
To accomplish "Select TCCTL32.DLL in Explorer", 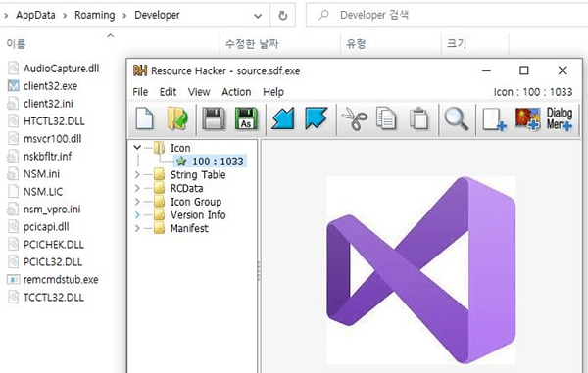I will 45,298.
